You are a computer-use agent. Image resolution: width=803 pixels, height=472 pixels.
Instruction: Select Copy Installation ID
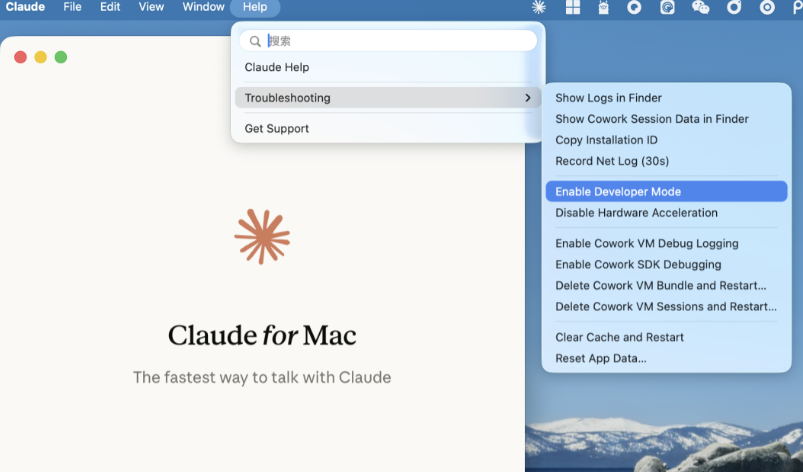606,140
